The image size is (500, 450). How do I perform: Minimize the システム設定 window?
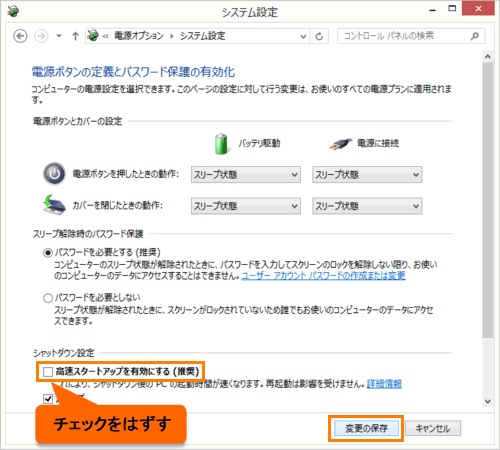[x=433, y=10]
